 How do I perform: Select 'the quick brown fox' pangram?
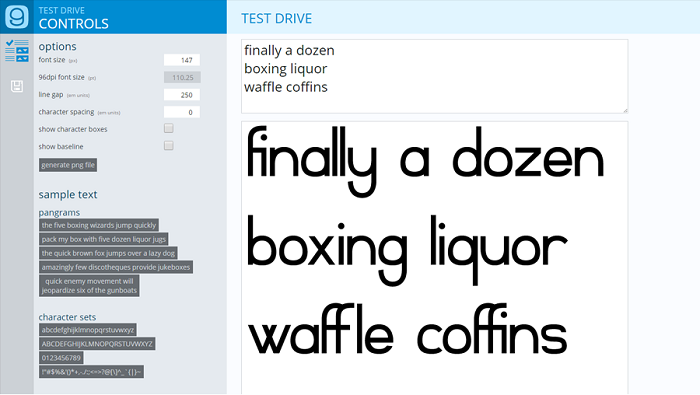pos(108,253)
